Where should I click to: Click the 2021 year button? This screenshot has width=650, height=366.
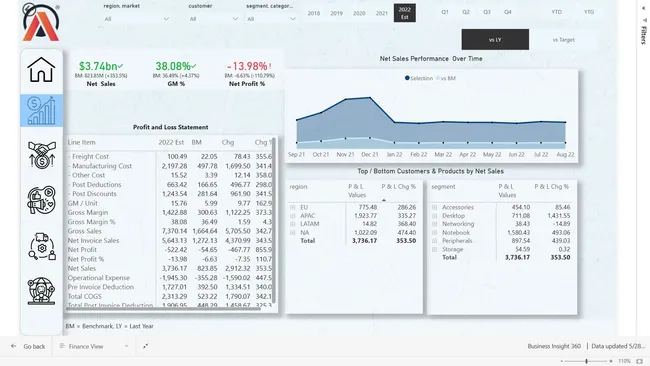pyautogui.click(x=382, y=13)
